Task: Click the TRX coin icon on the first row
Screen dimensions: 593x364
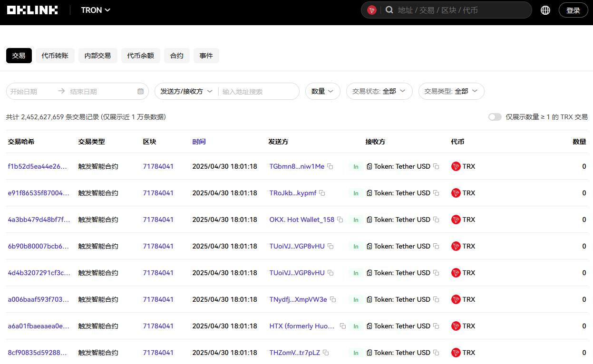Action: point(456,166)
